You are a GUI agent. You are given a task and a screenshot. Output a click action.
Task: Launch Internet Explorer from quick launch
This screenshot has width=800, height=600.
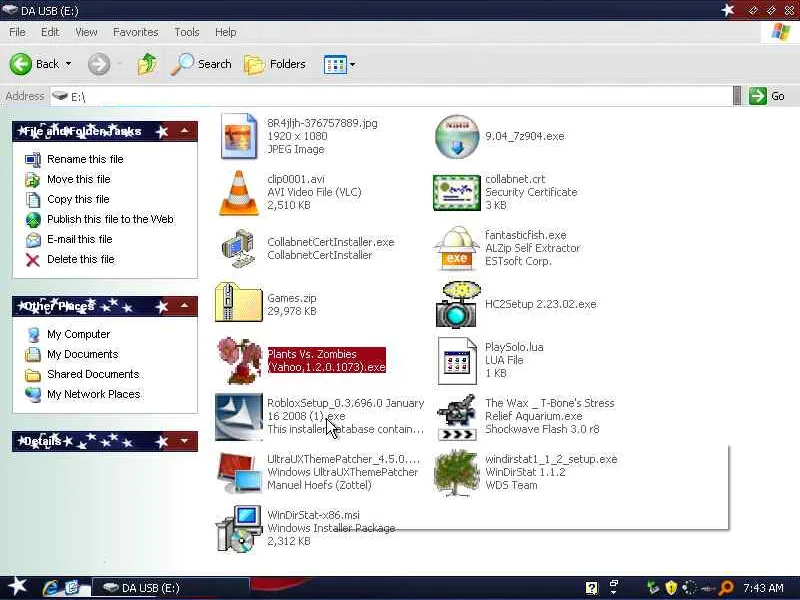[x=52, y=588]
